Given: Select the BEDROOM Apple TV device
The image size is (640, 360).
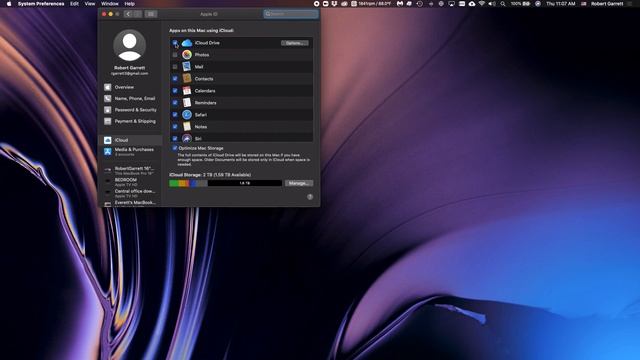Looking at the screenshot, I should tap(130, 182).
